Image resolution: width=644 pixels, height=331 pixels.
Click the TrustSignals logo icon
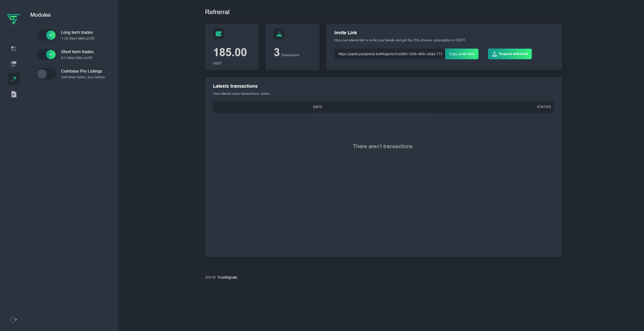pos(14,19)
